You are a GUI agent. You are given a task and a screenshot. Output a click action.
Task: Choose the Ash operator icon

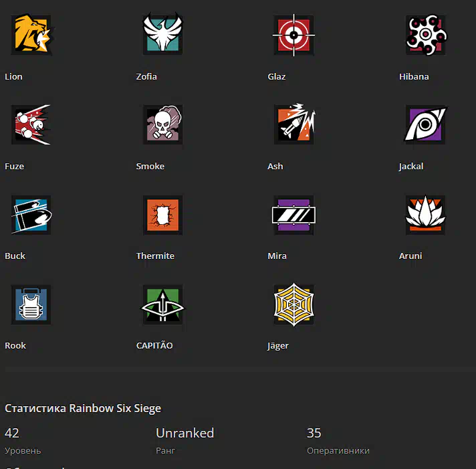pyautogui.click(x=294, y=124)
